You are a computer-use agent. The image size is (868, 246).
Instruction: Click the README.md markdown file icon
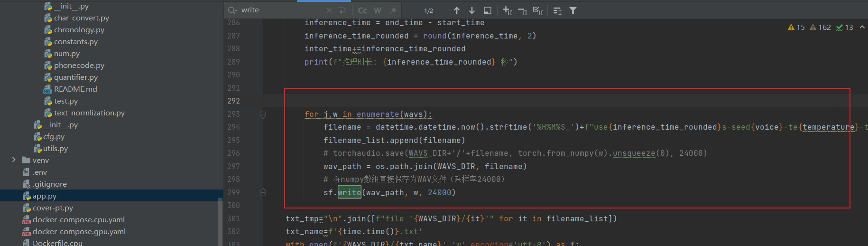coord(47,89)
